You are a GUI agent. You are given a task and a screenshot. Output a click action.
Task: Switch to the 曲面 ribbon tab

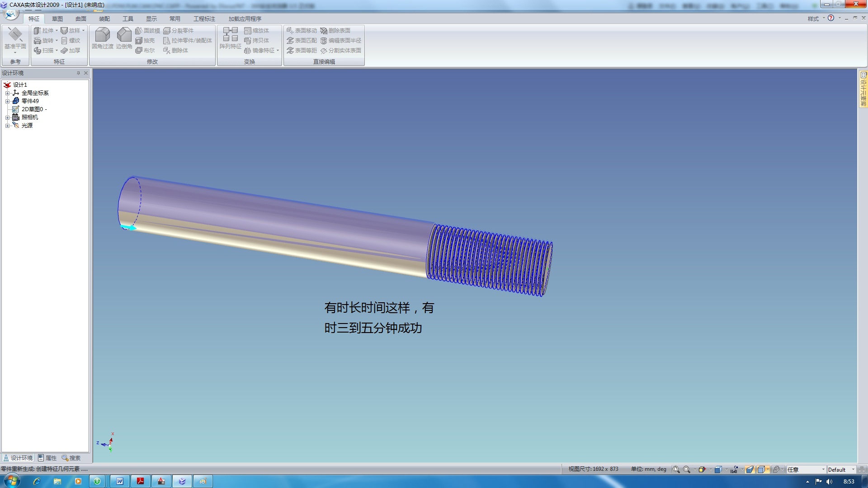[x=81, y=19]
